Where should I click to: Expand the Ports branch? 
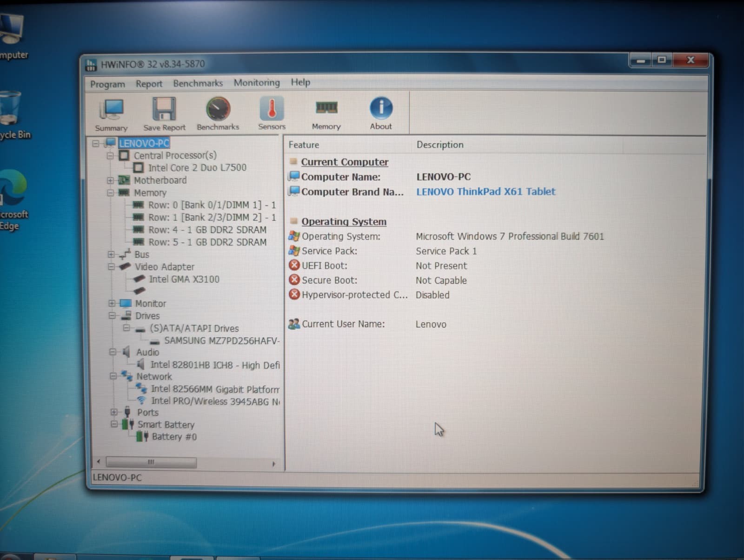114,412
